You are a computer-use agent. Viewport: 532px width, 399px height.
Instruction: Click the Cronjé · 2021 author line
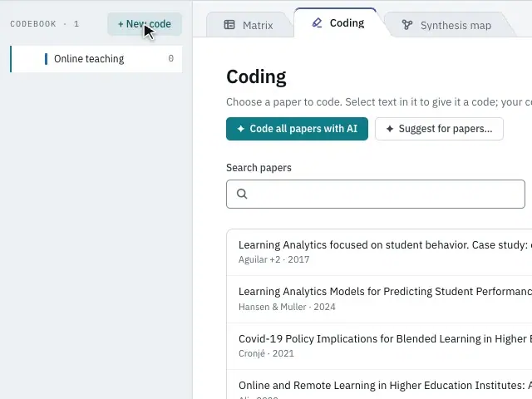[x=266, y=353]
